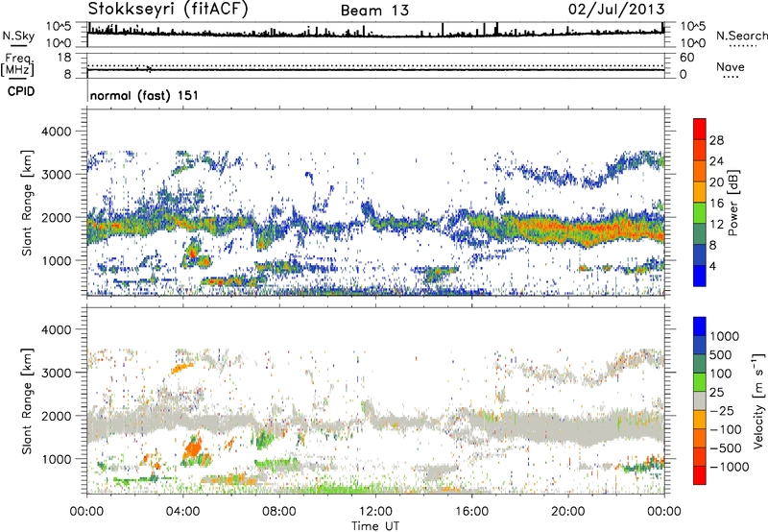Screen dimensions: 768x532
Task: Click the 'CPID' label
Action: (x=21, y=91)
